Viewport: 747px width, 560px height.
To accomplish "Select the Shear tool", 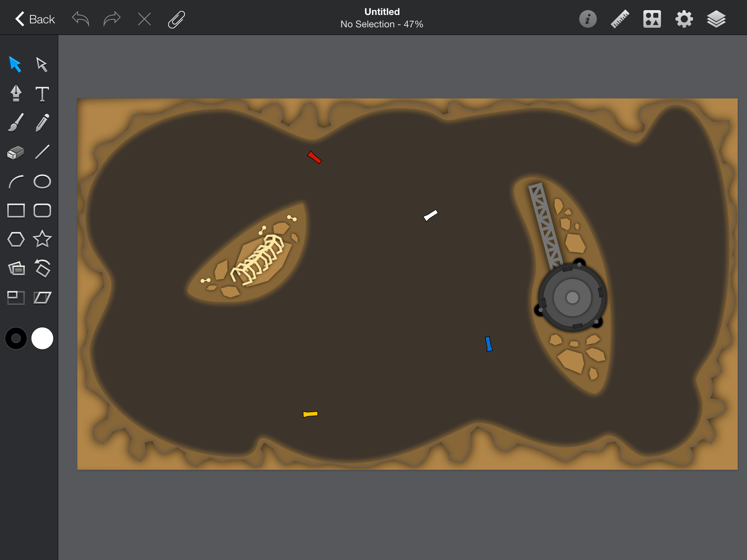I will 42,297.
